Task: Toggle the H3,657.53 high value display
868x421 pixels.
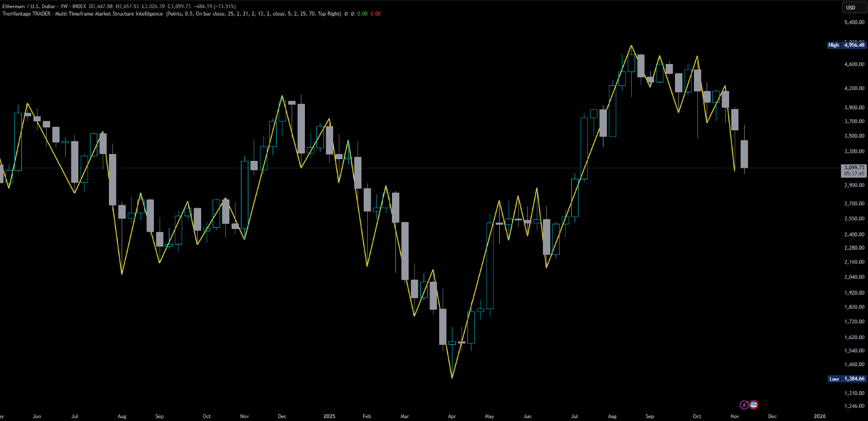Action: click(127, 6)
